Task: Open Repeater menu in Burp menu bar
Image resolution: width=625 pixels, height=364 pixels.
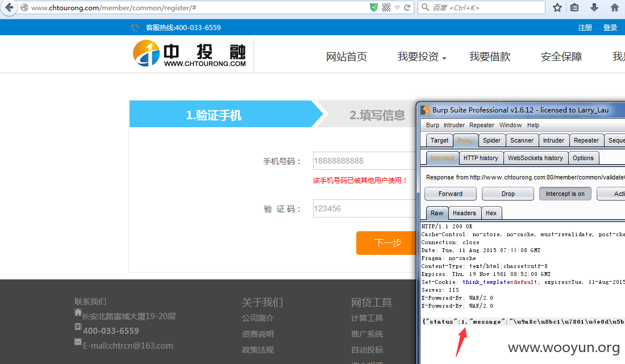Action: [x=481, y=125]
